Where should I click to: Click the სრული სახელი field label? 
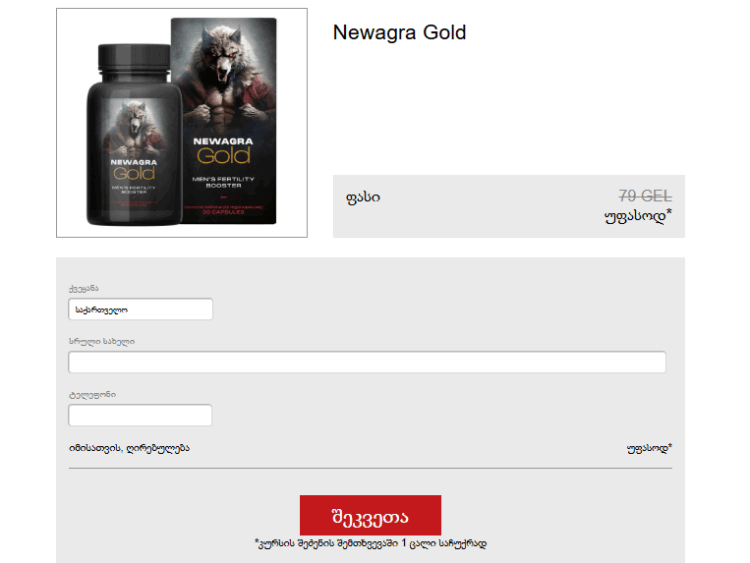point(101,341)
